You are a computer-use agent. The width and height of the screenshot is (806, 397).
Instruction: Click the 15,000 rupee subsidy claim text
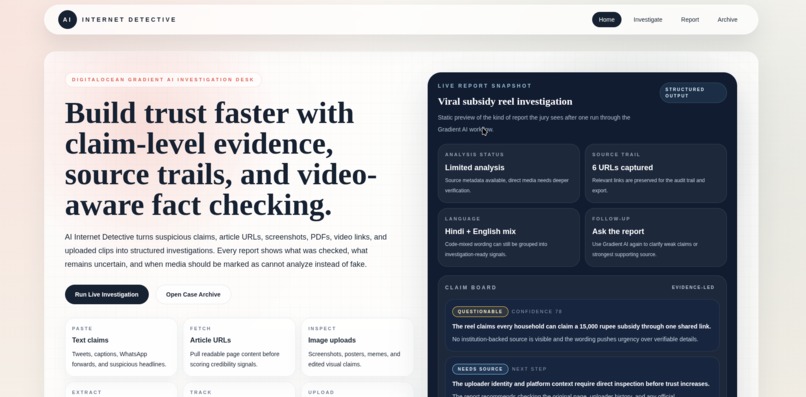coord(581,327)
